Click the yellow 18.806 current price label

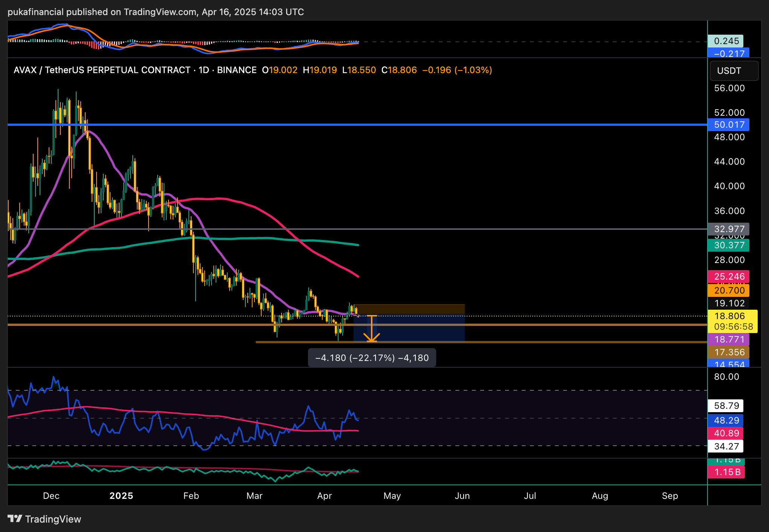732,316
